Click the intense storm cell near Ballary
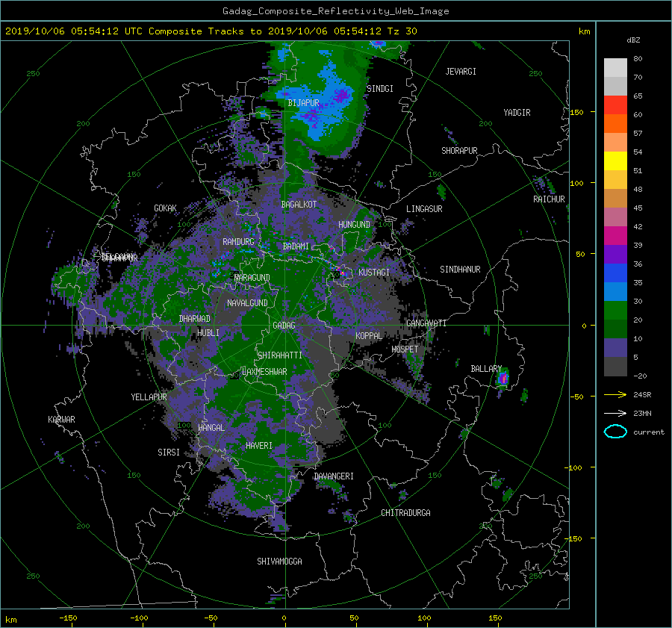The width and height of the screenshot is (672, 628). 503,378
